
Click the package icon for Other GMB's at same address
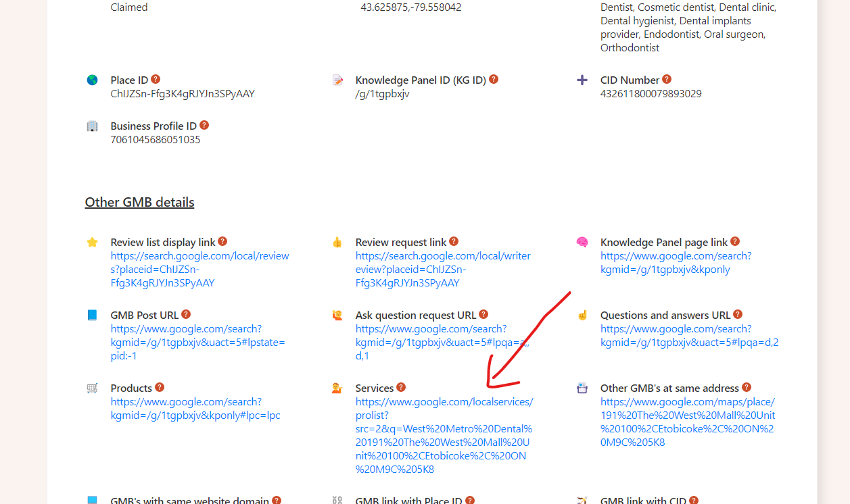(582, 388)
